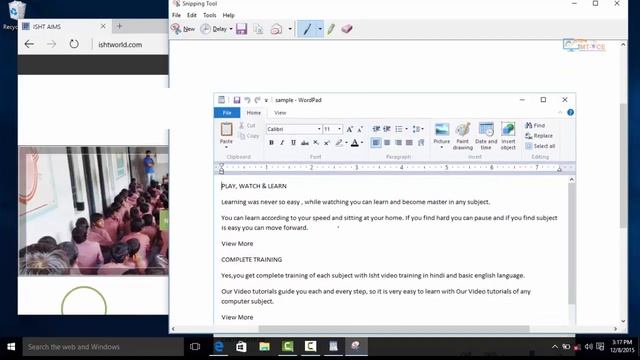The width and height of the screenshot is (640, 360).
Task: Click the Grow font icon
Action: click(x=349, y=129)
